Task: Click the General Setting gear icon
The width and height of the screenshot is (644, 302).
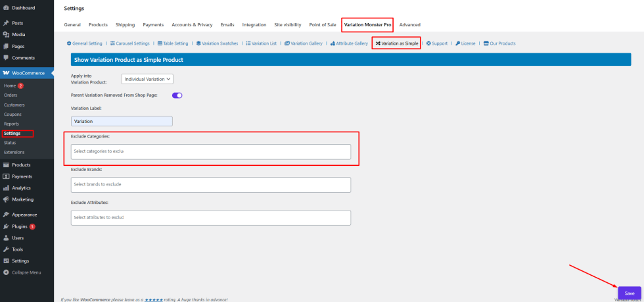Action: 69,43
